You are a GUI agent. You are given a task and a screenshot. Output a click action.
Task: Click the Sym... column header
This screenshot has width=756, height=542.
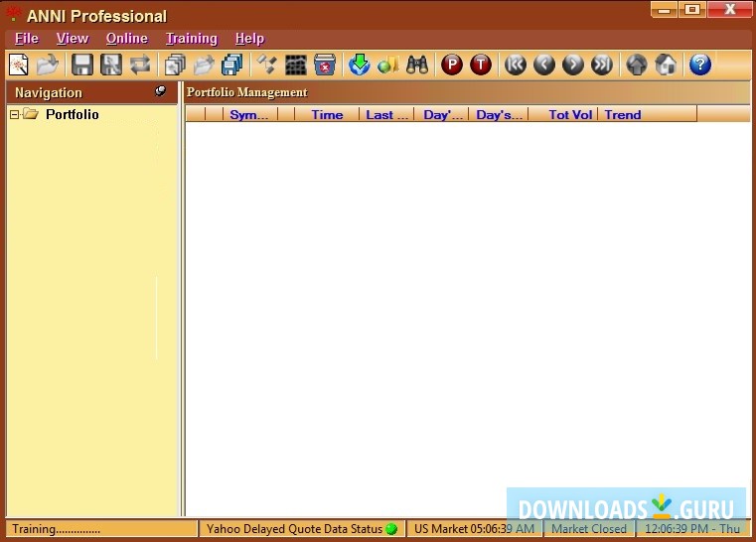point(250,115)
